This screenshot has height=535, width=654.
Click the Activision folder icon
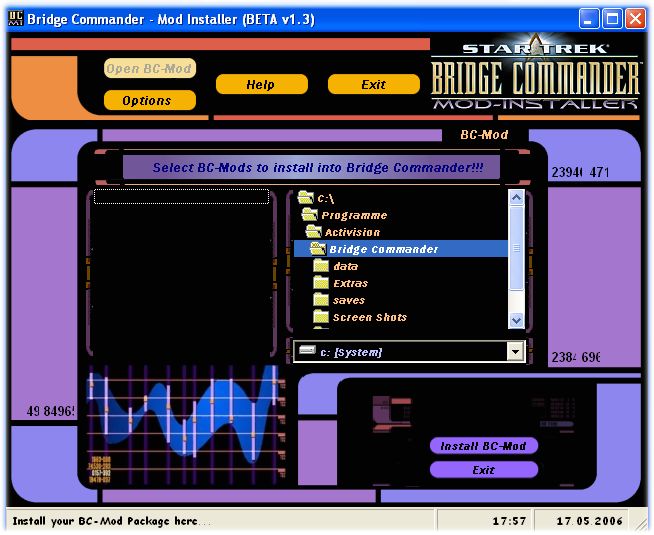tap(313, 232)
